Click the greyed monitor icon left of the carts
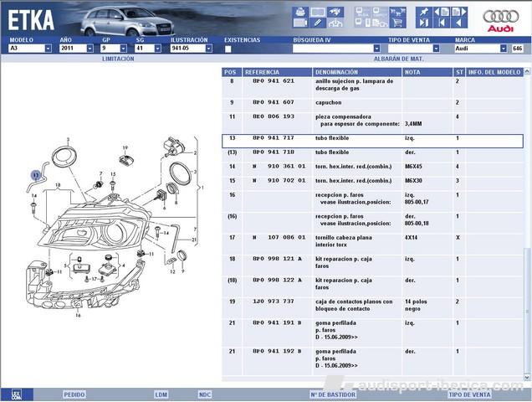Screen dimensions: 532x402 point(380,13)
